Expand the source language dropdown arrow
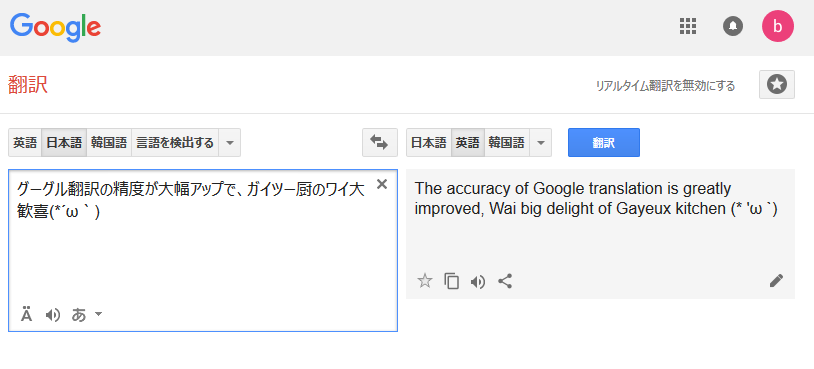The image size is (814, 369). pos(229,143)
